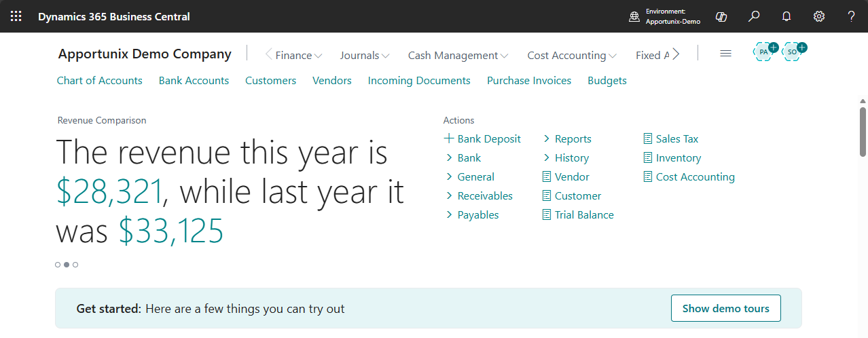Select the third carousel dot
Viewport: 868px width, 338px height.
75,265
